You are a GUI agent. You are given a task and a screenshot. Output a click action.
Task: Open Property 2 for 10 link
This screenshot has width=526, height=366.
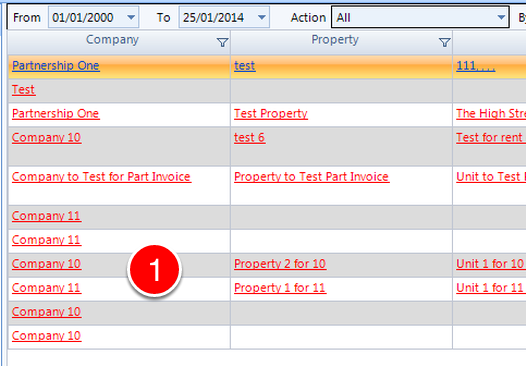point(280,264)
